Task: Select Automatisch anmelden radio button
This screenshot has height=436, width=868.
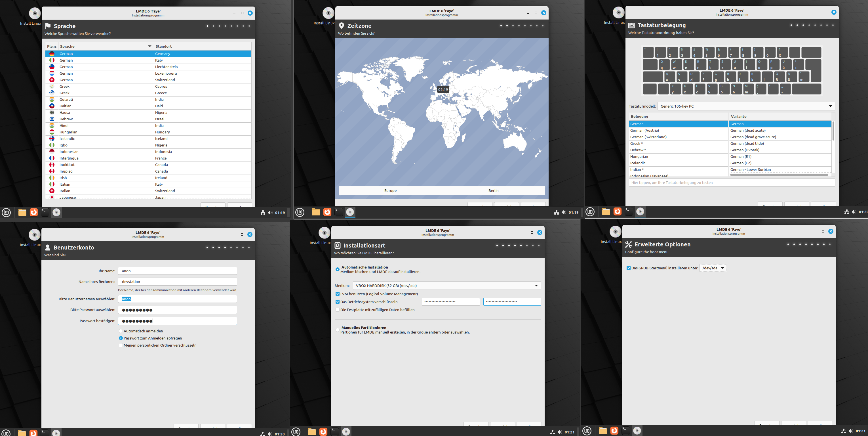Action: (121, 331)
